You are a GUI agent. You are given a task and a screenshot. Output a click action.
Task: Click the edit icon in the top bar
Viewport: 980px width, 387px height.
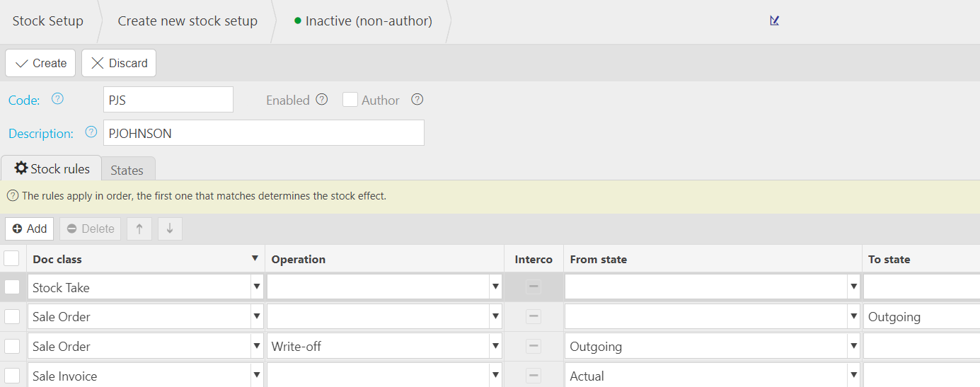coord(774,21)
